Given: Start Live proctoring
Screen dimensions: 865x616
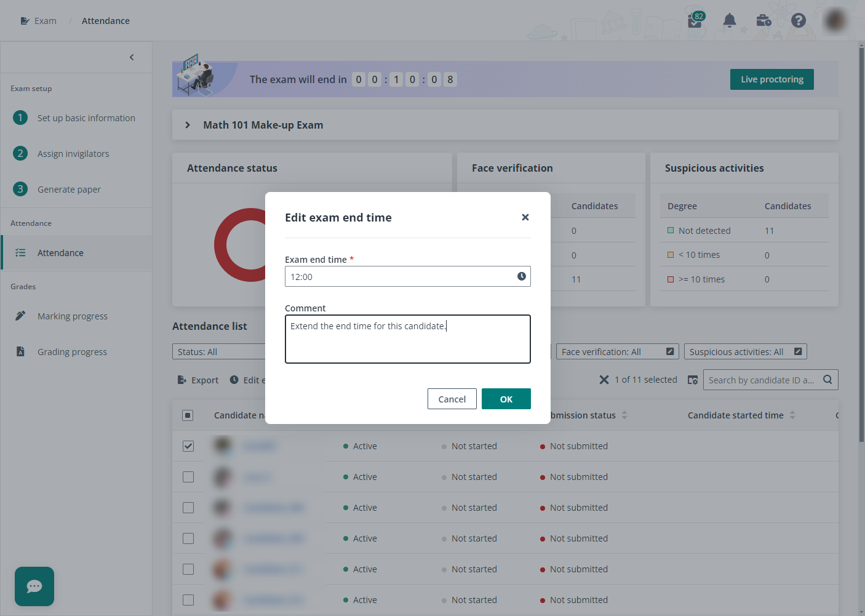Looking at the screenshot, I should click(772, 79).
